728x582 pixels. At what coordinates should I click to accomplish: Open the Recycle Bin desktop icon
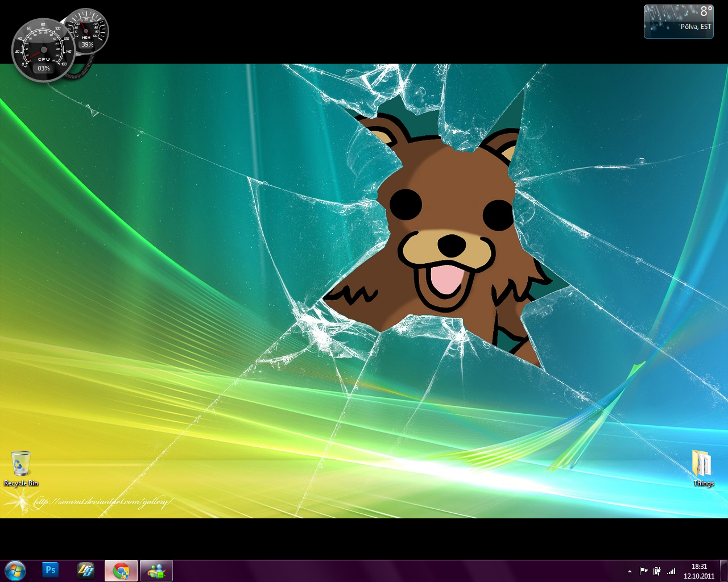click(21, 469)
